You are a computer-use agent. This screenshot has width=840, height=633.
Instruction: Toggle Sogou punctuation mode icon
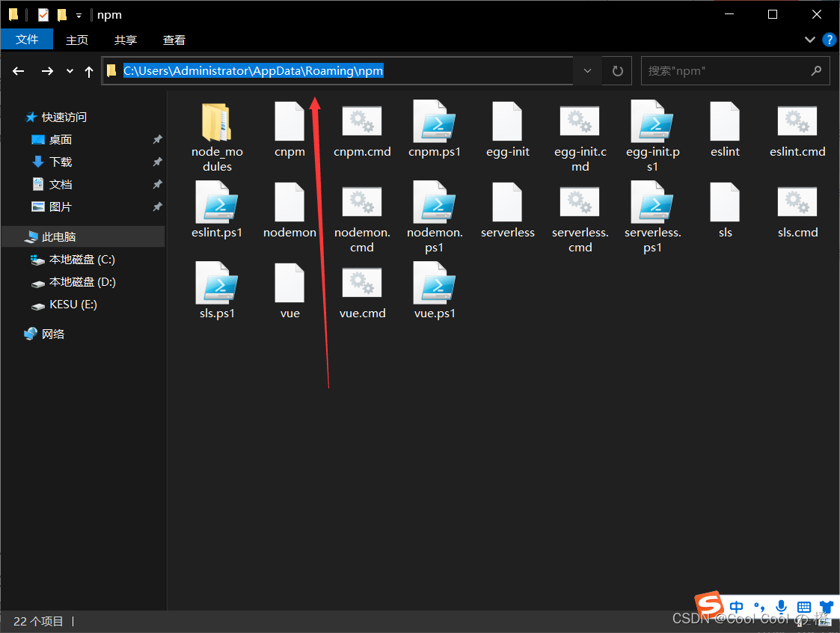(758, 607)
